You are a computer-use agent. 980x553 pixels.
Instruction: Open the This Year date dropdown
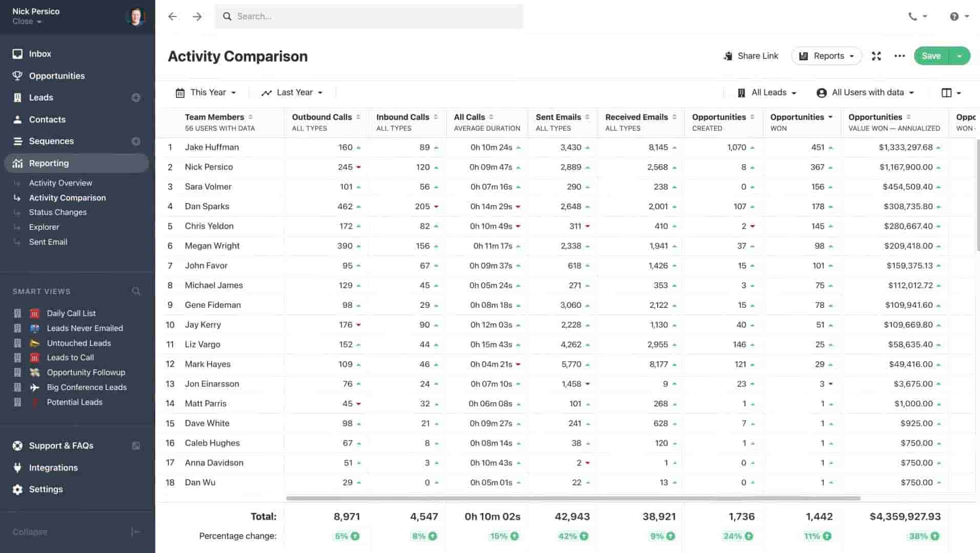(x=206, y=92)
